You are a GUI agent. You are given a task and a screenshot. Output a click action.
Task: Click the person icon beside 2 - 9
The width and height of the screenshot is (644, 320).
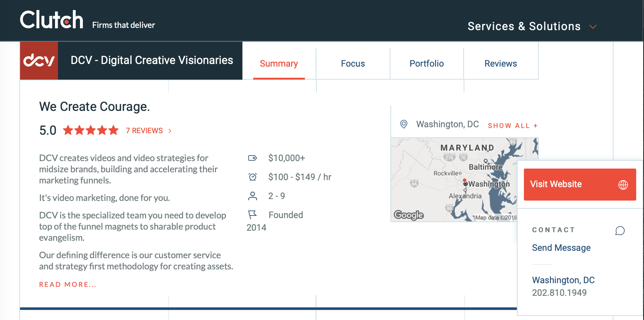tap(253, 196)
